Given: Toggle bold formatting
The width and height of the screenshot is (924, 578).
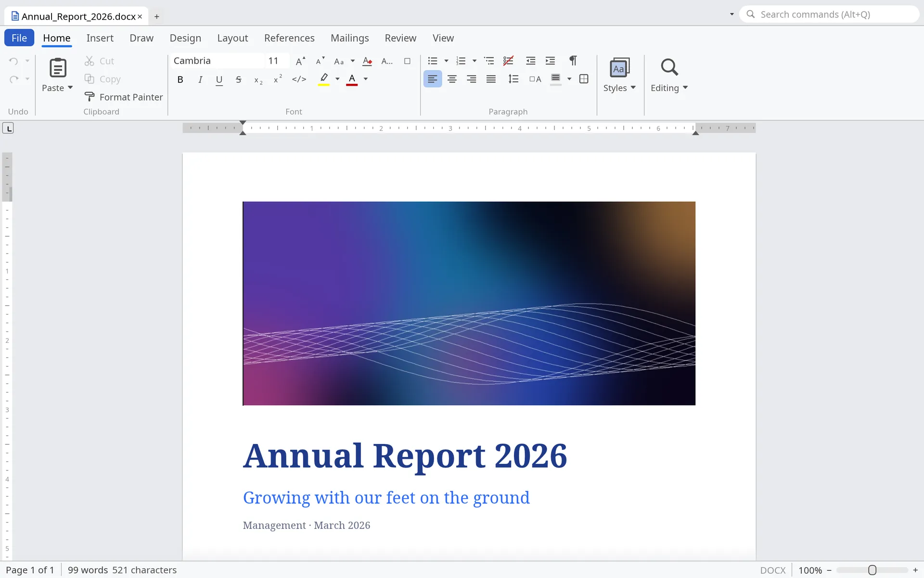Looking at the screenshot, I should (x=180, y=79).
